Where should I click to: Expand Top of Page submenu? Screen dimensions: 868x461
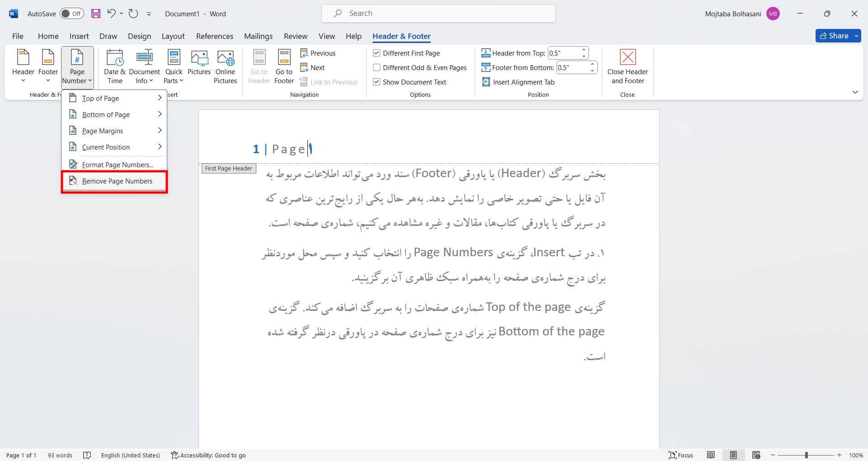pyautogui.click(x=114, y=99)
